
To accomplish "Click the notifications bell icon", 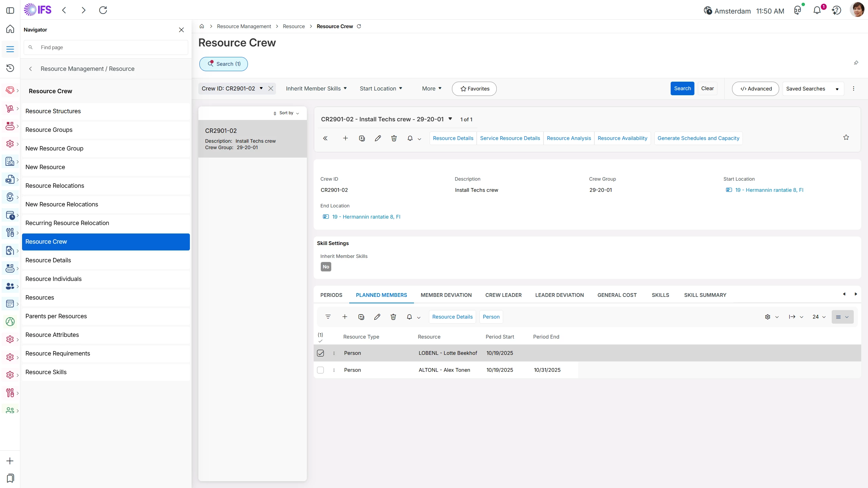I will coord(817,11).
